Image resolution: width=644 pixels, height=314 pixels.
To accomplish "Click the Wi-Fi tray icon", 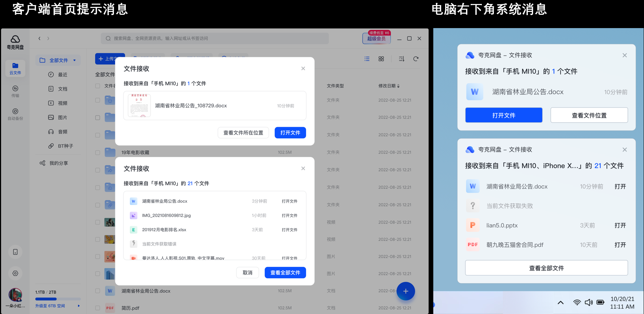I will [577, 302].
